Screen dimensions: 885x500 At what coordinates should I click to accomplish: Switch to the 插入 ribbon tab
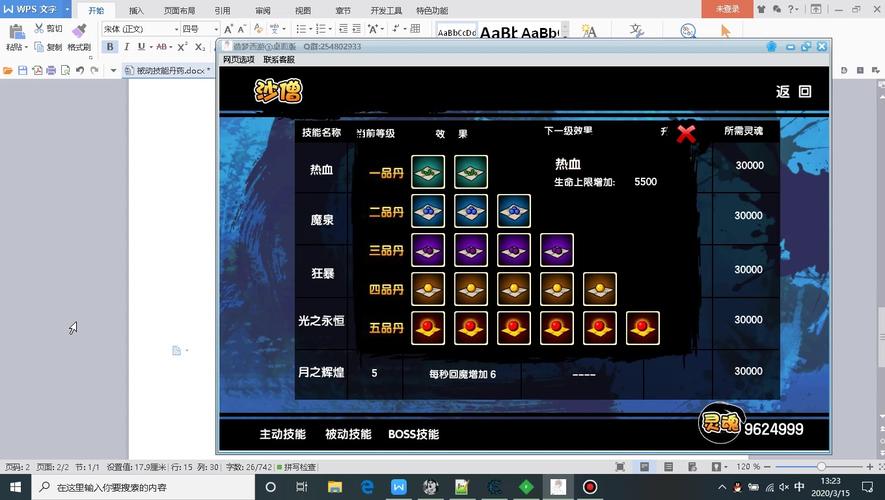[x=136, y=10]
